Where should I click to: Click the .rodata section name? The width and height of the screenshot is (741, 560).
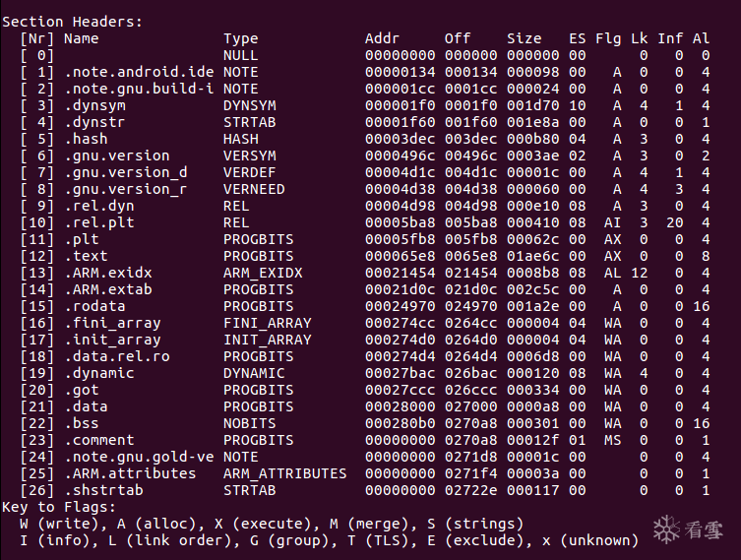94,306
